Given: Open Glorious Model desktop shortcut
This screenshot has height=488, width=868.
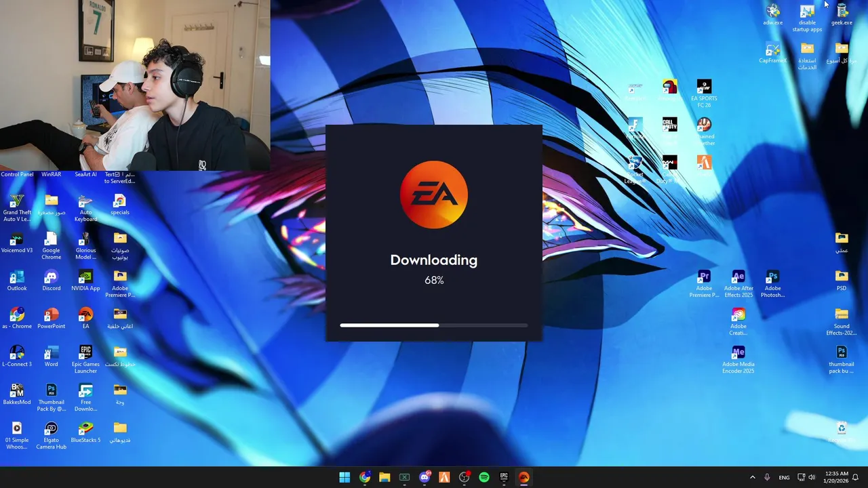Looking at the screenshot, I should (x=85, y=245).
